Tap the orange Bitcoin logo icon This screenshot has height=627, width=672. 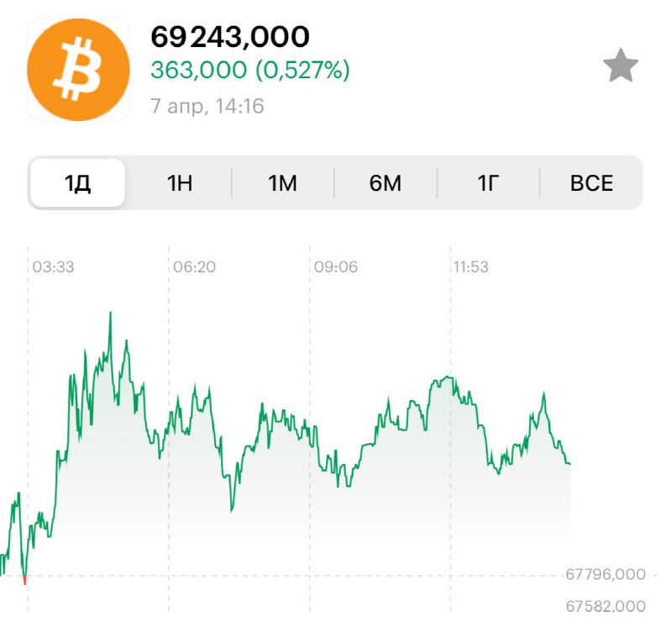(78, 70)
